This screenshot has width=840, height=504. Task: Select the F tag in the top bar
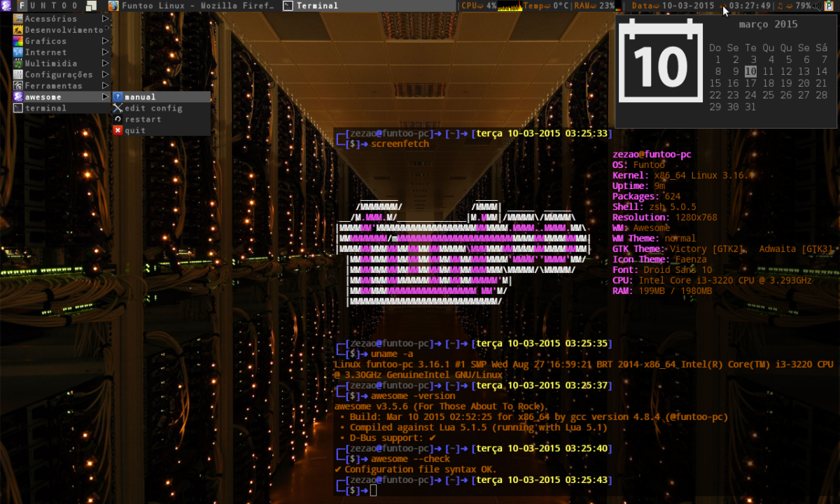click(22, 6)
